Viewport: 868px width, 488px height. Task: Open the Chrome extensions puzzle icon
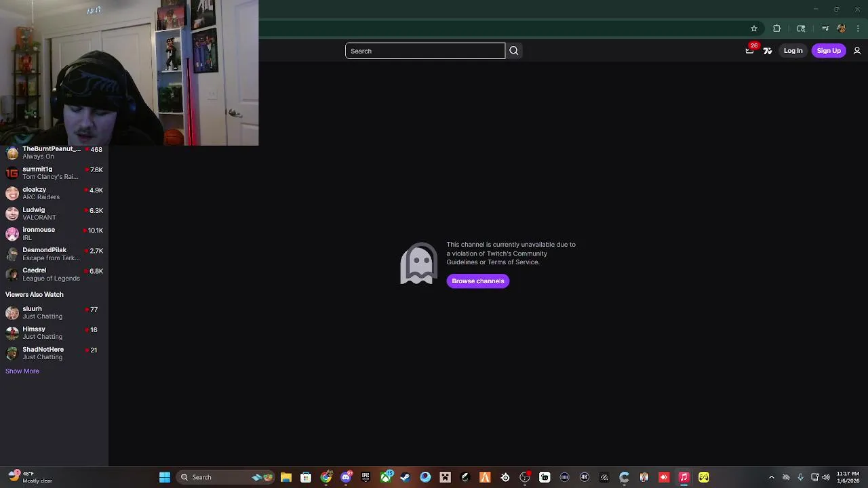(x=777, y=28)
